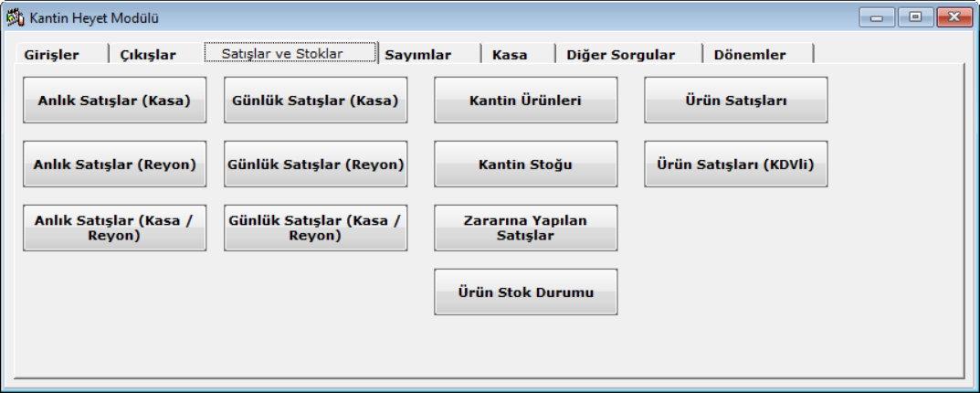Click the Anlık Satışlar (Kasa) button
Screen dimensions: 980x393
pyautogui.click(x=114, y=101)
